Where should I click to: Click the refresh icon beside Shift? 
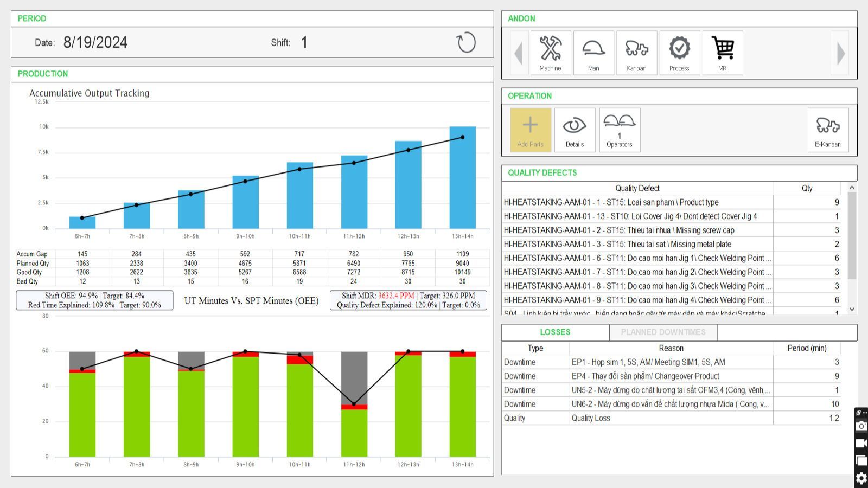(465, 43)
